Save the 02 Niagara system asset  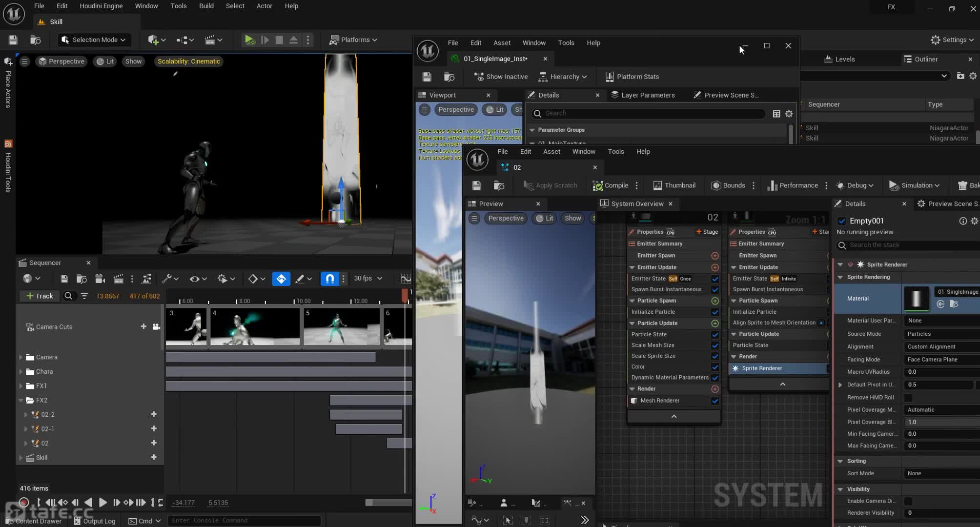click(x=476, y=185)
